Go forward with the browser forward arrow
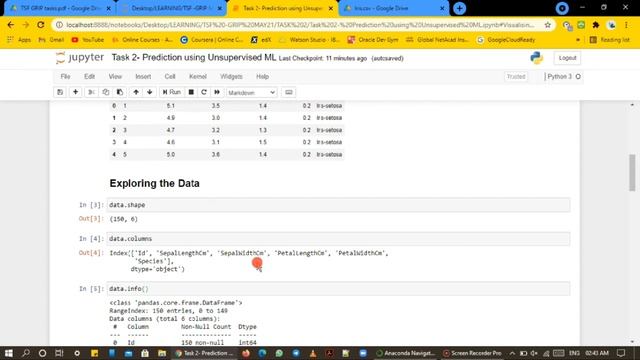The width and height of the screenshot is (640, 360). point(26,25)
